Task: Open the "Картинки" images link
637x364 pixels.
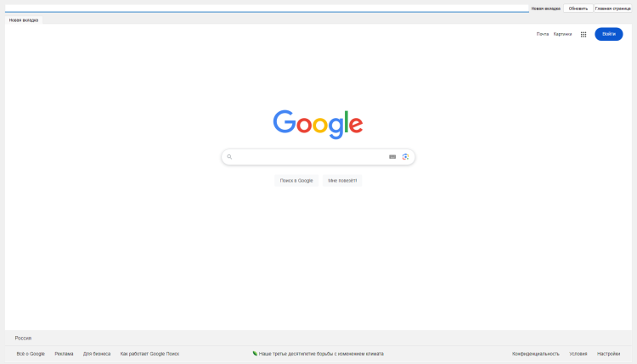Action: pyautogui.click(x=562, y=34)
